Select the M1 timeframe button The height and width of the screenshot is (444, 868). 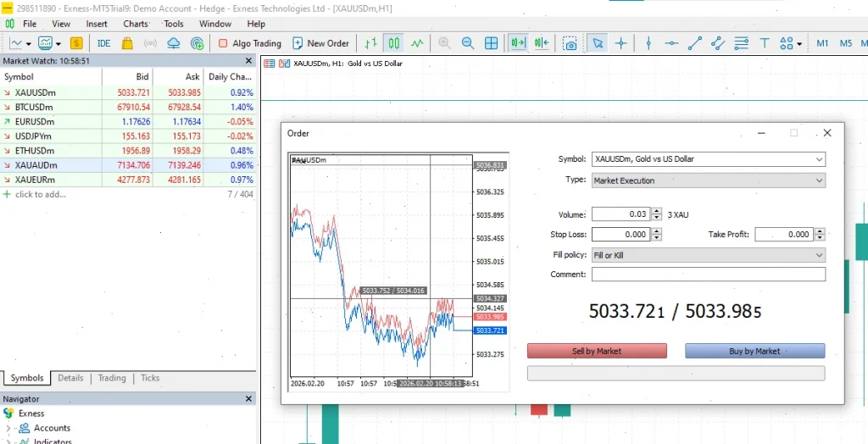822,43
